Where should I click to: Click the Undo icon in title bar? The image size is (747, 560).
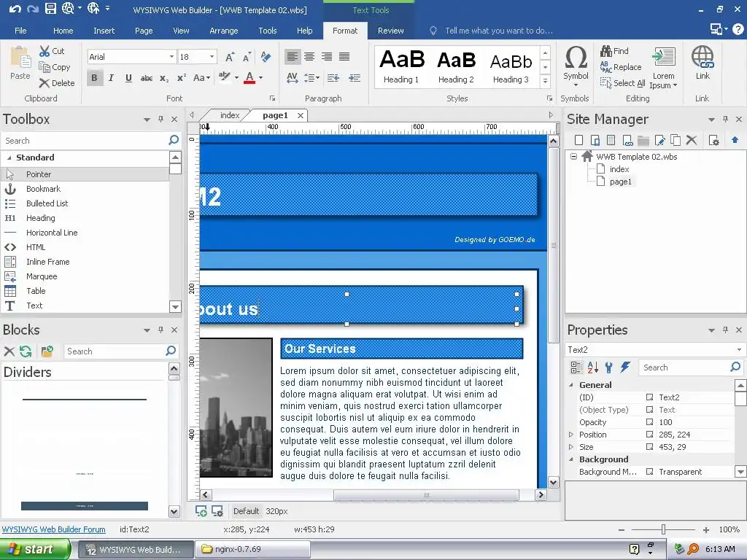(15, 9)
